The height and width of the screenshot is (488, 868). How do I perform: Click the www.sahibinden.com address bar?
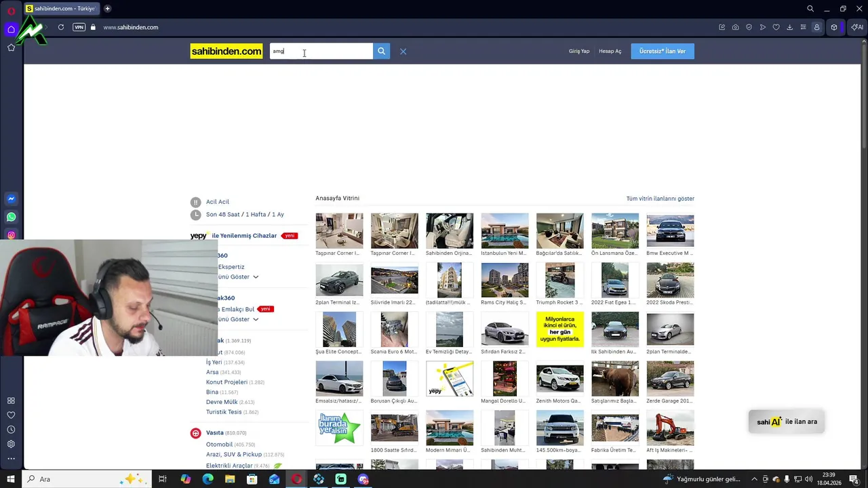(131, 27)
